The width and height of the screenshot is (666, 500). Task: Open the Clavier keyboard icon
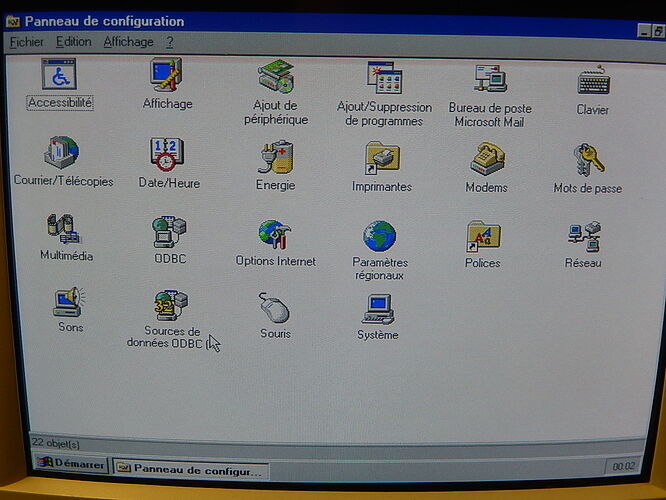[594, 81]
